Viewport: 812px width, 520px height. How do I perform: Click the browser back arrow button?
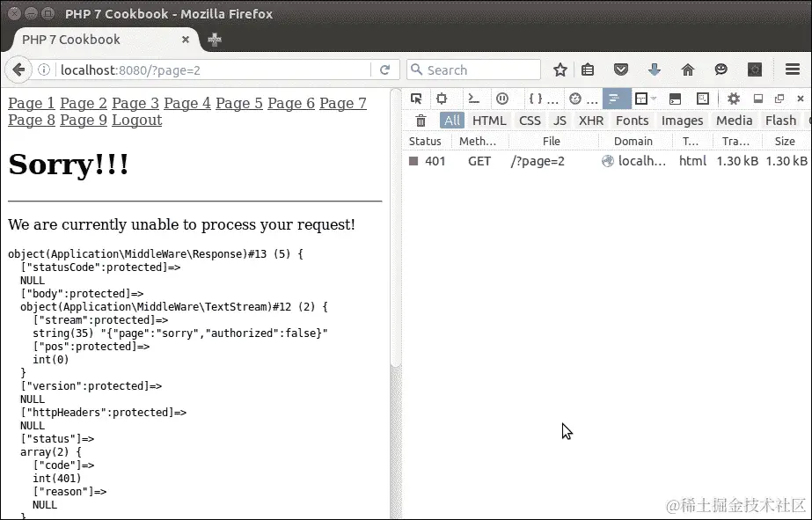click(18, 70)
